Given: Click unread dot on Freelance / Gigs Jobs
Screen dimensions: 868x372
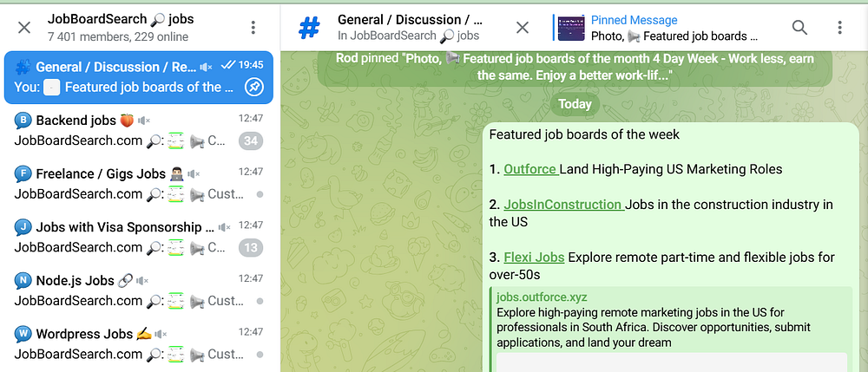Looking at the screenshot, I should (x=260, y=194).
